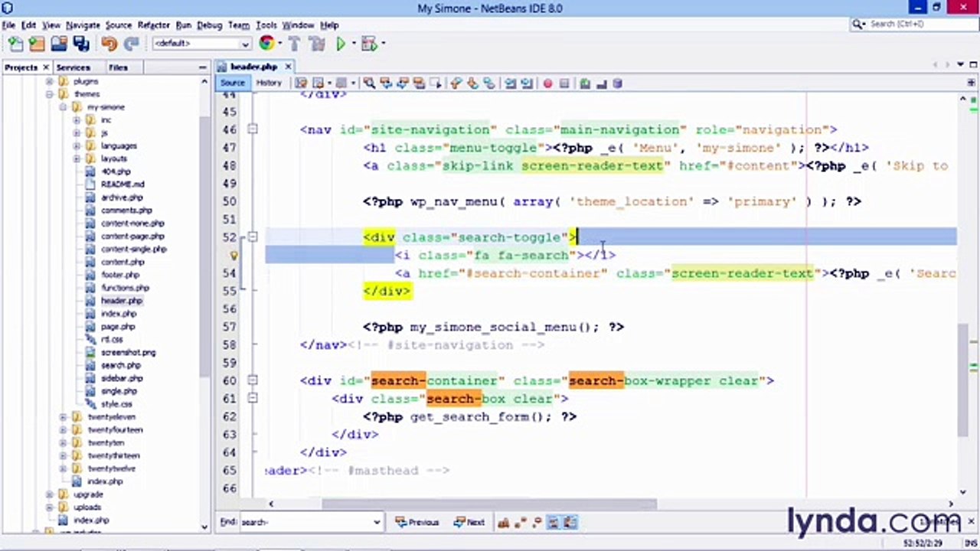
Task: Click the Chrome browser run icon
Action: tap(266, 44)
